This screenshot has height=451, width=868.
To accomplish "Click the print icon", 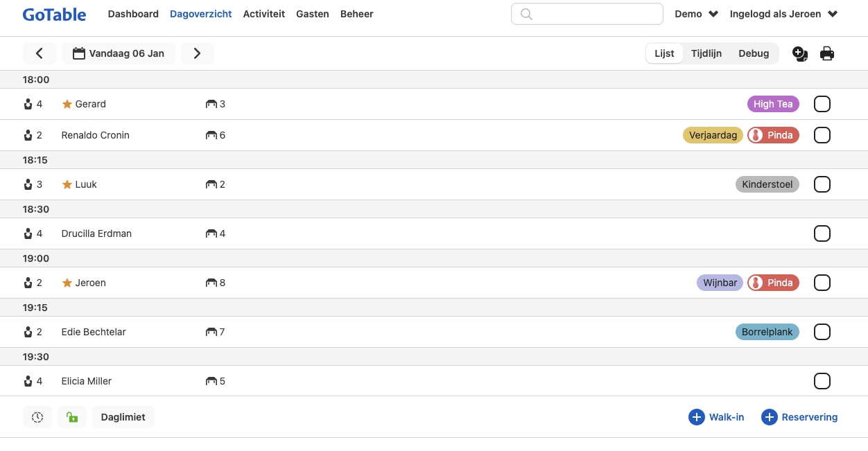I will point(826,53).
